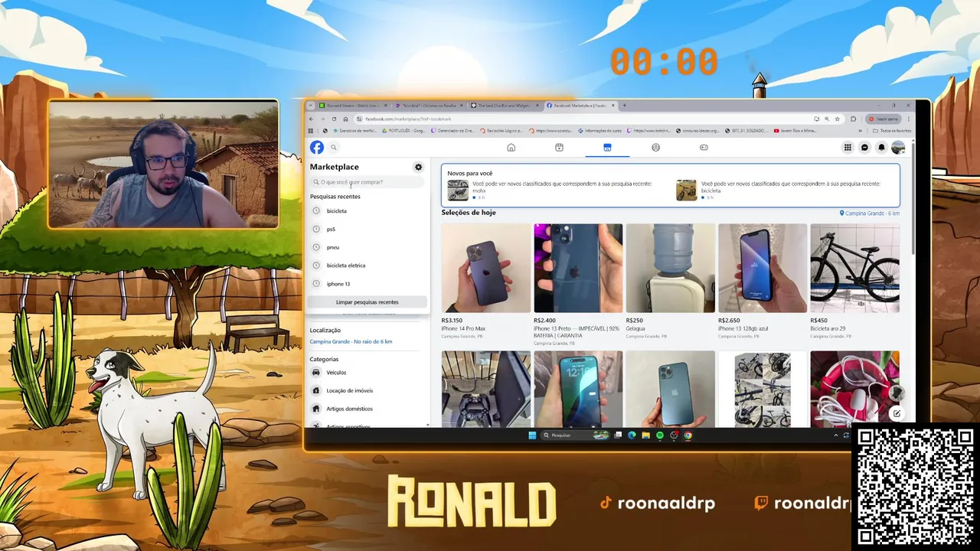The width and height of the screenshot is (980, 551).
Task: Open the iPhone 13 128gb azul listing photo
Action: [x=763, y=268]
